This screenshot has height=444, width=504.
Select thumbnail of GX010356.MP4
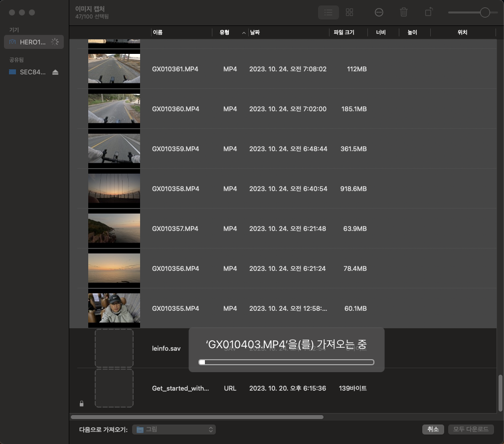[x=114, y=268]
